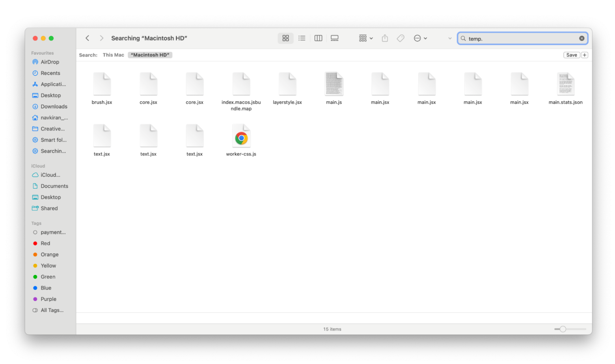Click the Tags toolbar icon
Viewport: 615px width, 364px height.
click(401, 38)
